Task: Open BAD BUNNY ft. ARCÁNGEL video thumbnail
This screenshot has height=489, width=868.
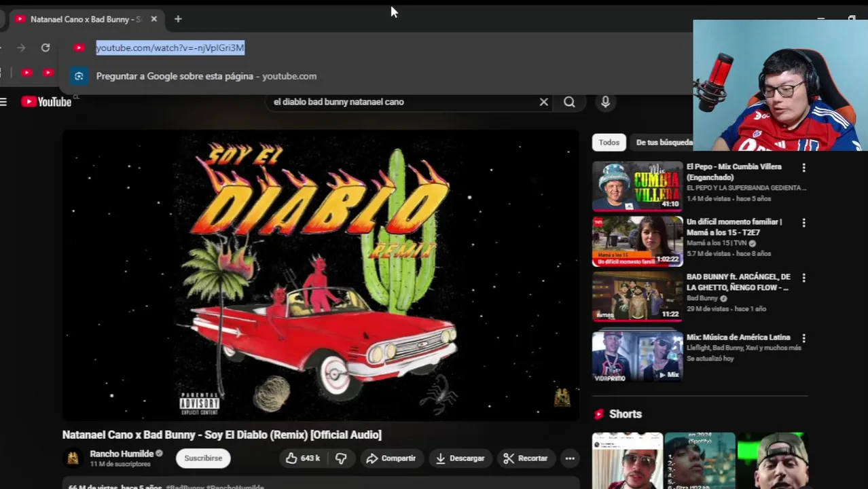Action: click(x=637, y=296)
